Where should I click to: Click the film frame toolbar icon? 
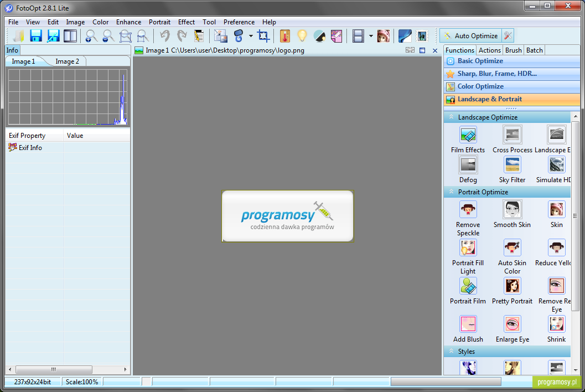pyautogui.click(x=358, y=36)
